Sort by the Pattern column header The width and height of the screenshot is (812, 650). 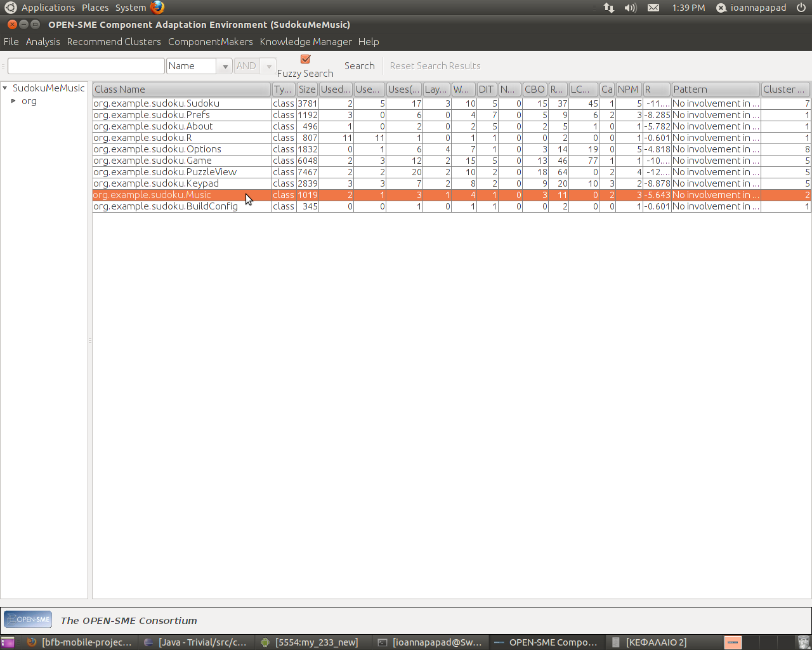[716, 90]
